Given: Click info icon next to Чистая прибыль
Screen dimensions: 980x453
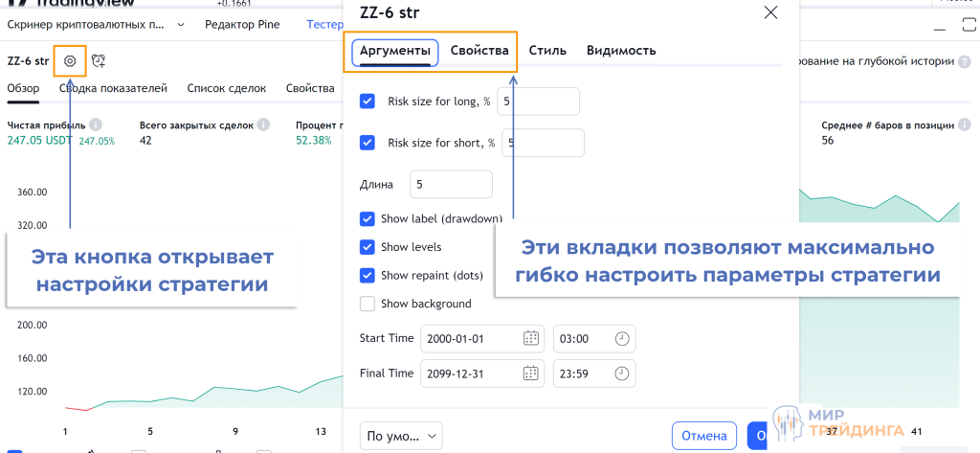Looking at the screenshot, I should (96, 125).
